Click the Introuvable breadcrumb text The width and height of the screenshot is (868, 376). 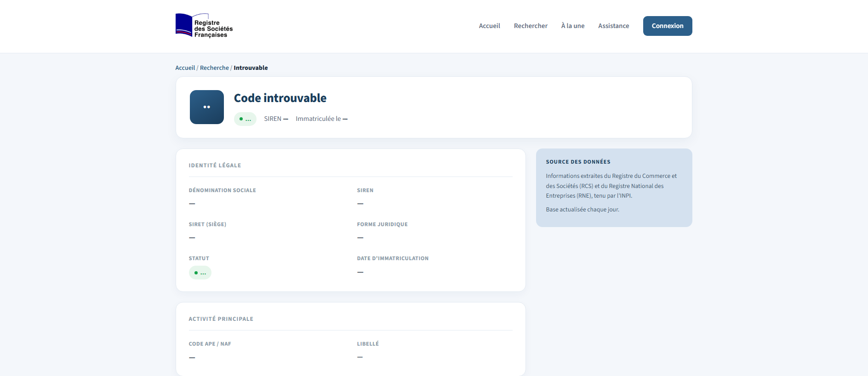pos(251,68)
